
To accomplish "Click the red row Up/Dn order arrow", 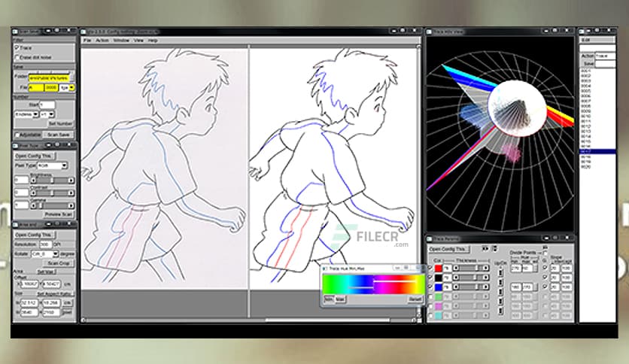I will point(500,272).
